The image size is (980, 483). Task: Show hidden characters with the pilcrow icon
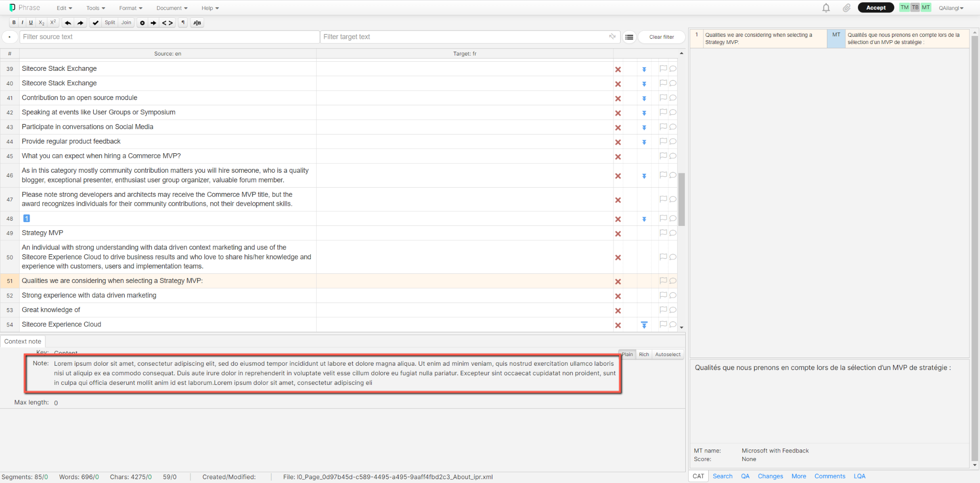pos(183,22)
